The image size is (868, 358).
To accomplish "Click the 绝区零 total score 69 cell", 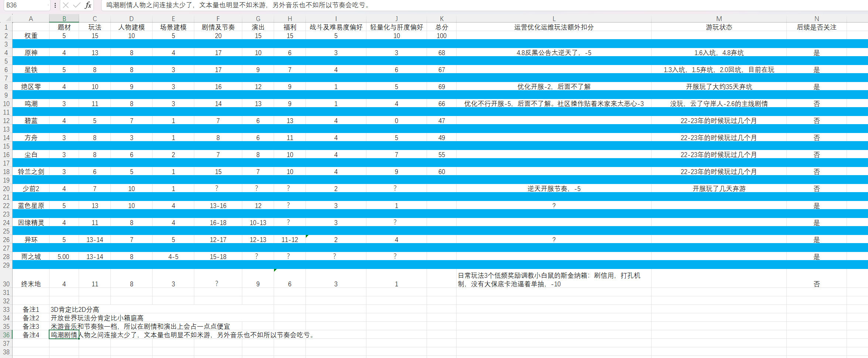I will click(441, 87).
